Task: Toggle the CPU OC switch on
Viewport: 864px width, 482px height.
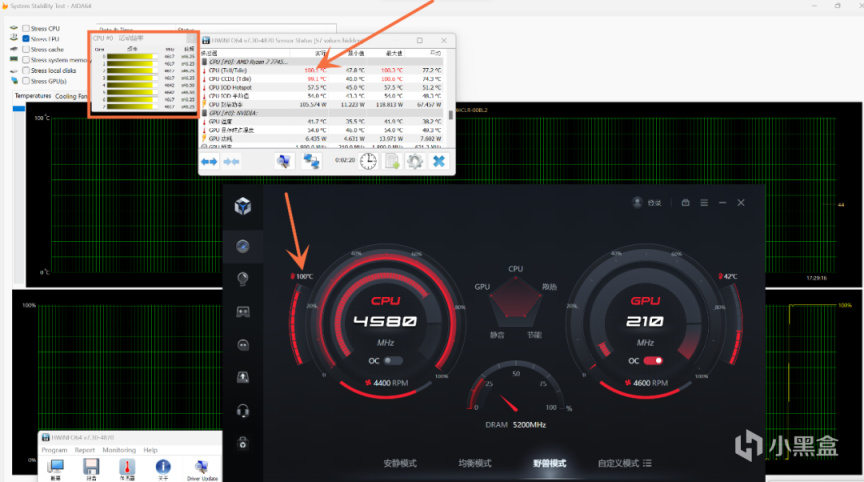Action: click(x=393, y=361)
